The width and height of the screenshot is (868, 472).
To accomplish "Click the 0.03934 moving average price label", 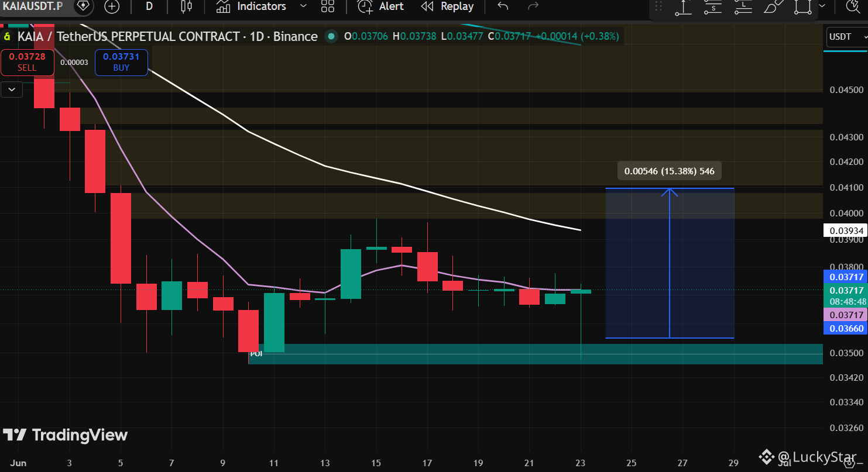I will [845, 230].
